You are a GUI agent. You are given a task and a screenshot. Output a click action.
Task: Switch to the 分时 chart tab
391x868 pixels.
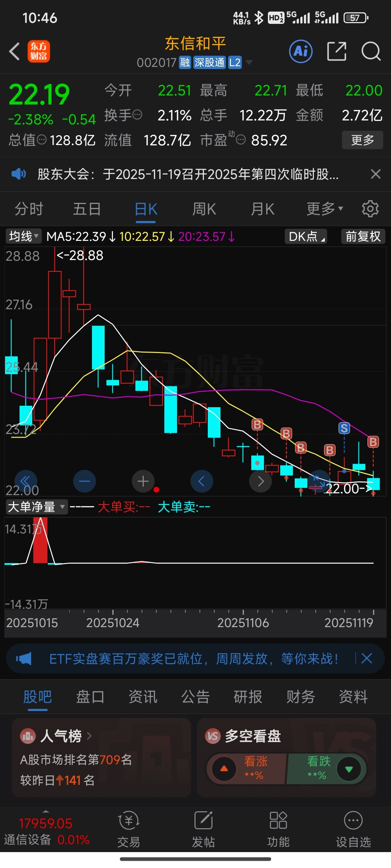click(29, 209)
